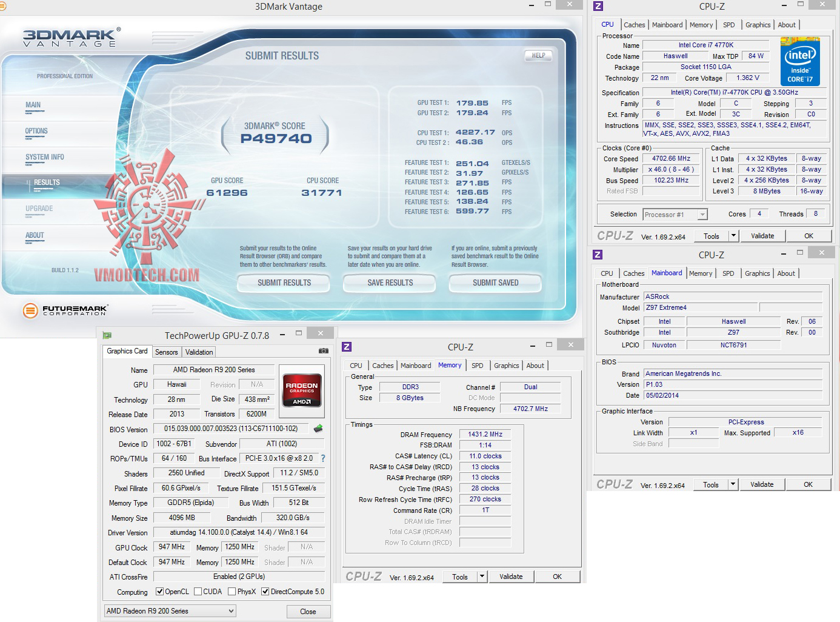Viewport: 840px width, 622px height.
Task: Open the AMD Radeon R9 200 Series dropdown
Action: pos(170,611)
